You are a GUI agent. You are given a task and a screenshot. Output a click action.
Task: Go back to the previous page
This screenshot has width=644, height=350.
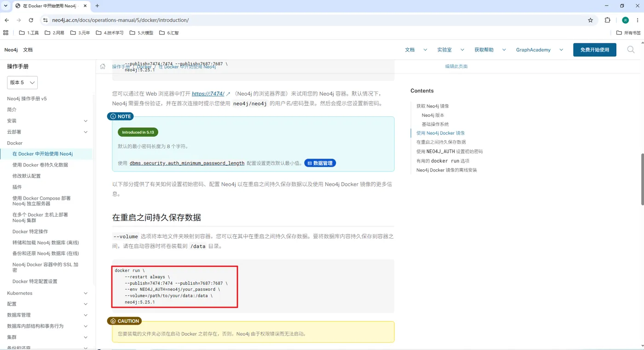pyautogui.click(x=6, y=20)
